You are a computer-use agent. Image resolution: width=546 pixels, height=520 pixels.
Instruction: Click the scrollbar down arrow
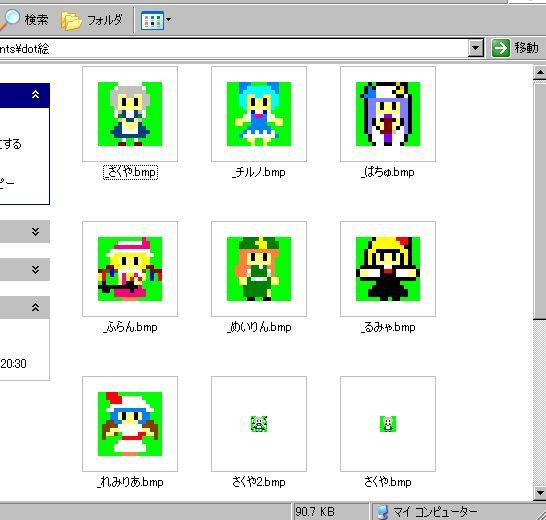pos(540,493)
